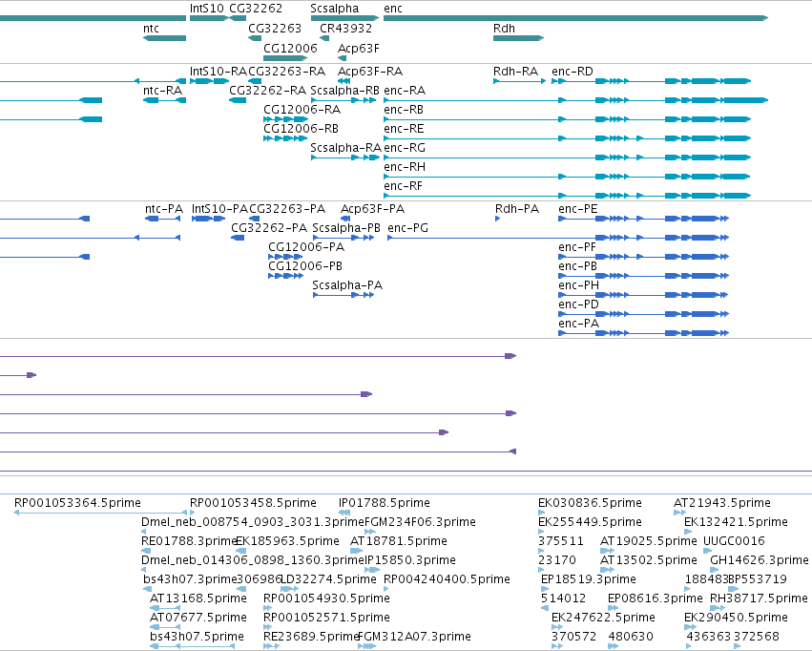
Task: Select the IP01788.5prime EST label
Action: coord(384,503)
